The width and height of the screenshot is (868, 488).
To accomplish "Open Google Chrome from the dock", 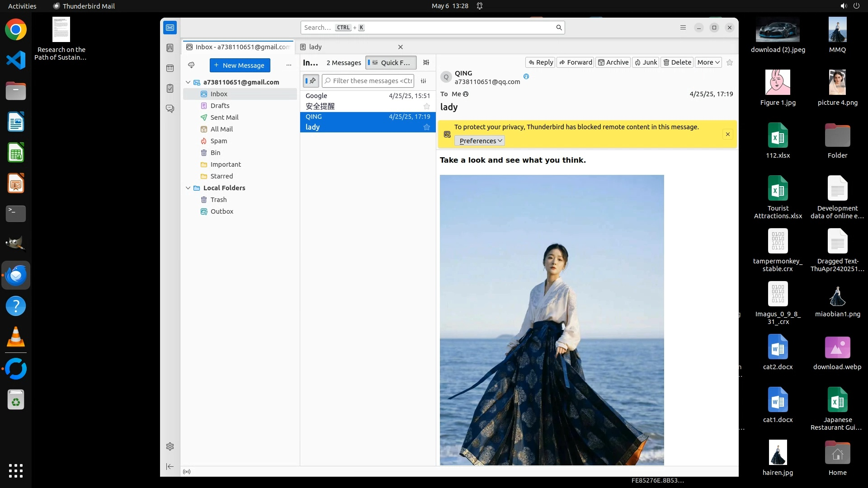I will pos(16,30).
